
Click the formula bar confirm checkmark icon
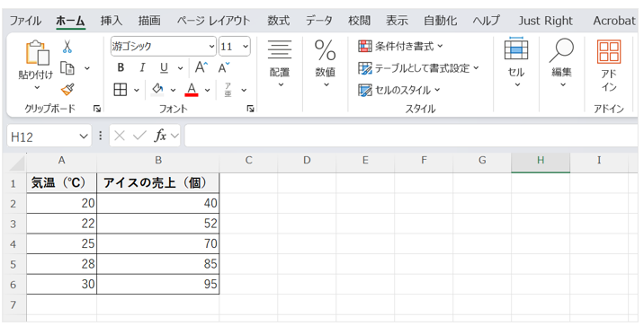[x=139, y=136]
